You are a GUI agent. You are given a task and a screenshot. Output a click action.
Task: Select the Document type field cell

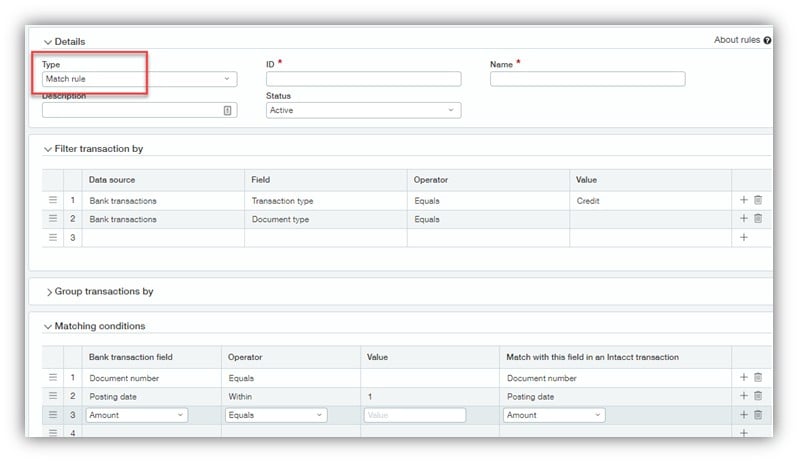click(x=326, y=219)
